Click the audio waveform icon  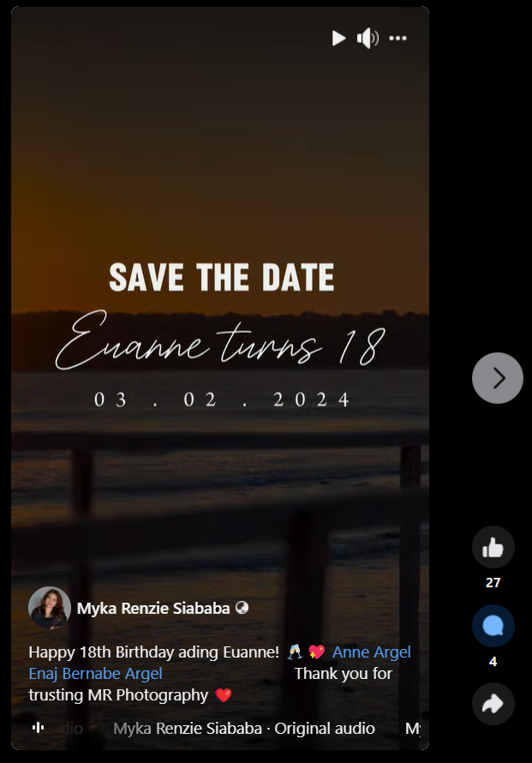pyautogui.click(x=38, y=728)
